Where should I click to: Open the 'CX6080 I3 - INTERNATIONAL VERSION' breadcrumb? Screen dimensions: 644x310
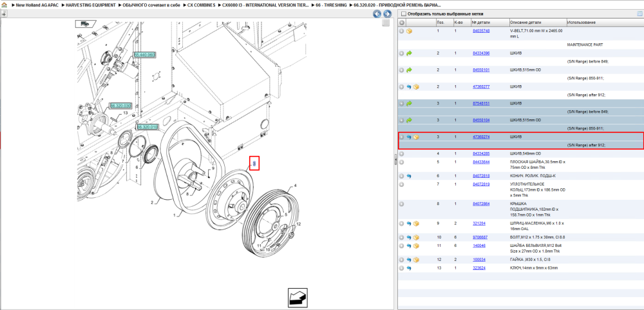[265, 5]
